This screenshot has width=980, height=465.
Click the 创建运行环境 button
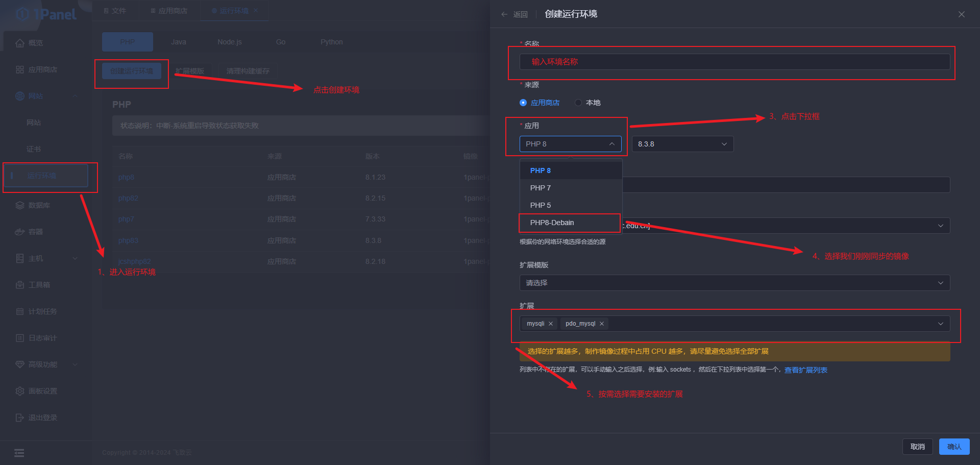(x=132, y=71)
